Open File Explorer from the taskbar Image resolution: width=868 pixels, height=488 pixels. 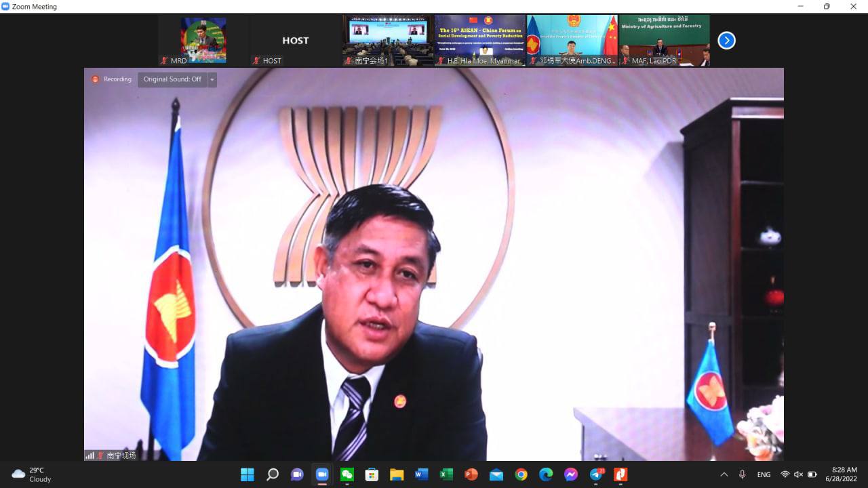[397, 474]
